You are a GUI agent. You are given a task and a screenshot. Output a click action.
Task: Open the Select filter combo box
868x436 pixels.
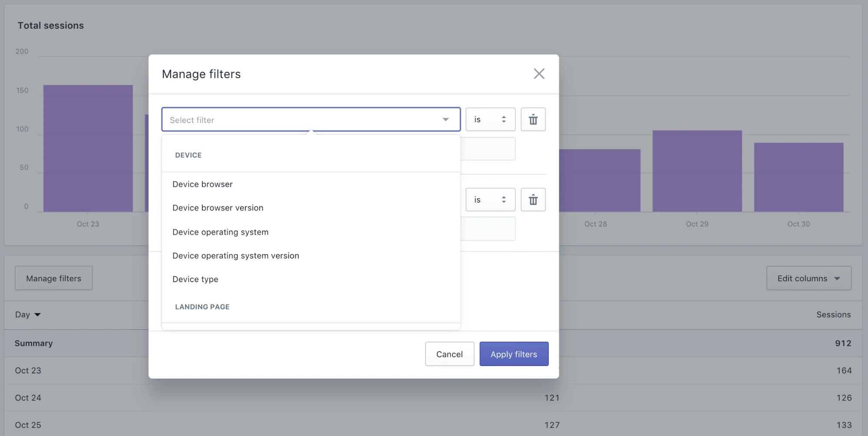(310, 120)
